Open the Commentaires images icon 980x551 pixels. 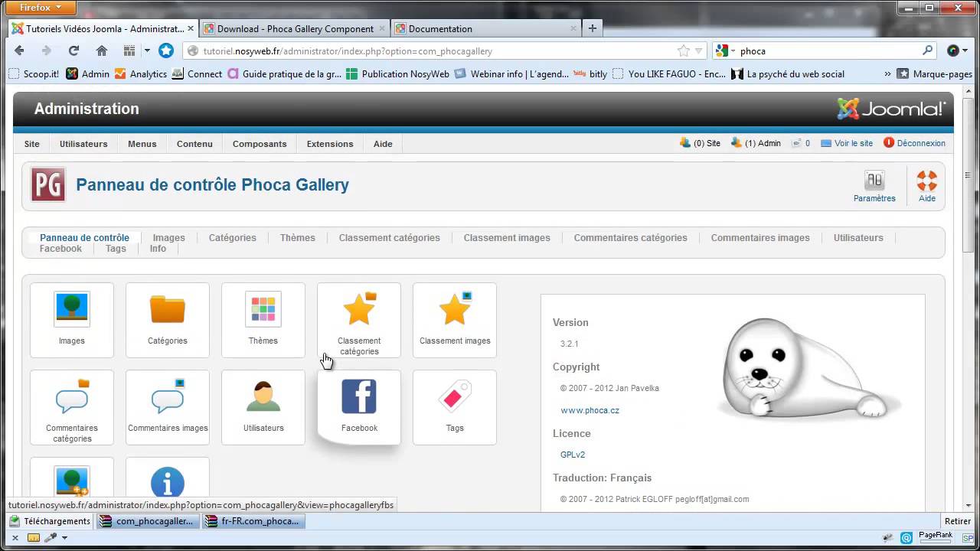(168, 407)
